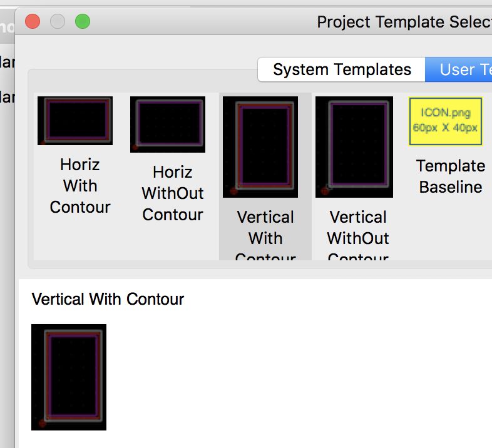Image resolution: width=492 pixels, height=448 pixels.
Task: Click the large Vertical With Contour preview image
Action: tap(69, 377)
